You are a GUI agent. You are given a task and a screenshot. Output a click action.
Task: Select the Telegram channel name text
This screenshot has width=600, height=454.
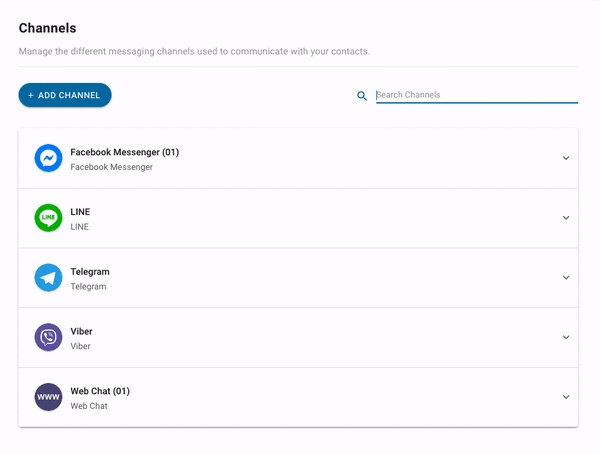pos(90,272)
